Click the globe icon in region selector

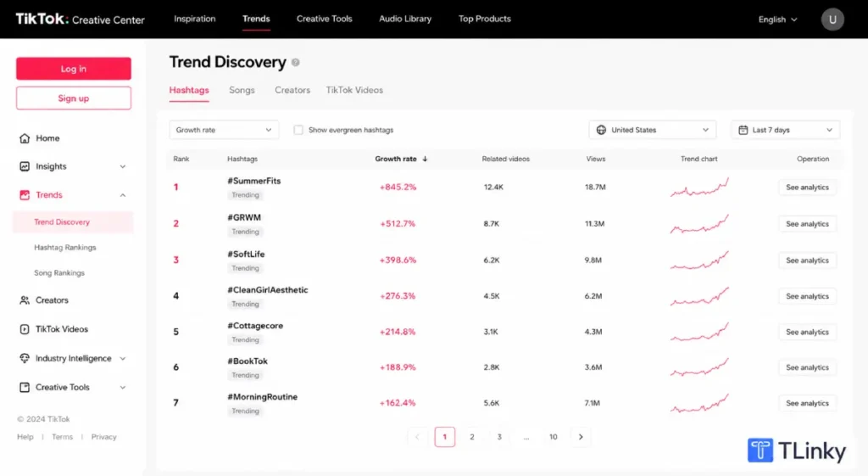tap(601, 130)
